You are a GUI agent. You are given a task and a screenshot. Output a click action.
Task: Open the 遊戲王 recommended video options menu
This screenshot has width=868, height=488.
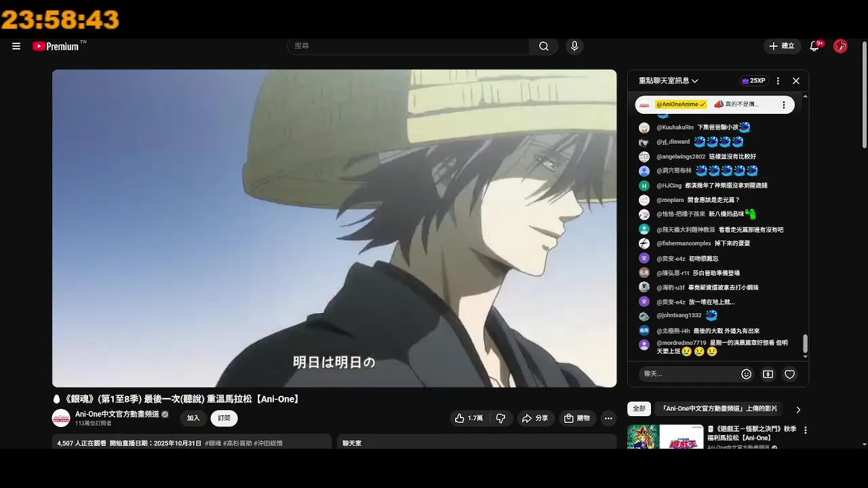[806, 430]
